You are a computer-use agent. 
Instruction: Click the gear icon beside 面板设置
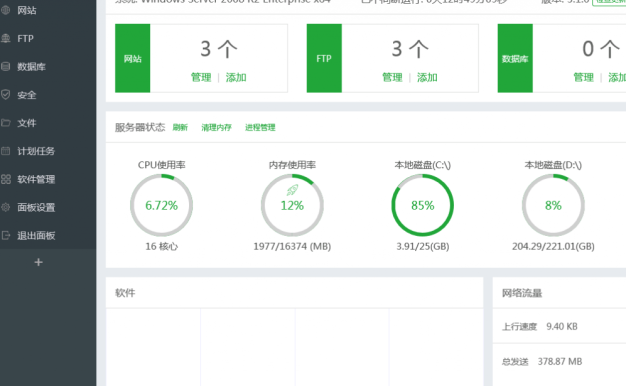click(6, 207)
